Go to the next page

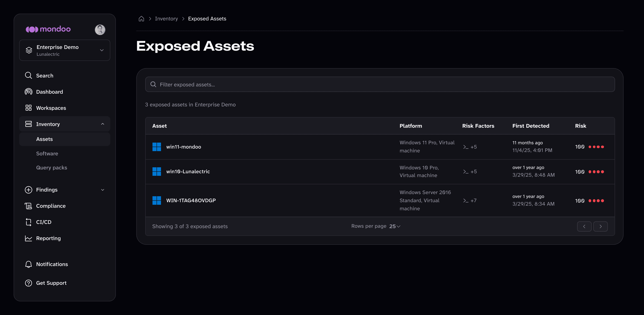pyautogui.click(x=600, y=227)
